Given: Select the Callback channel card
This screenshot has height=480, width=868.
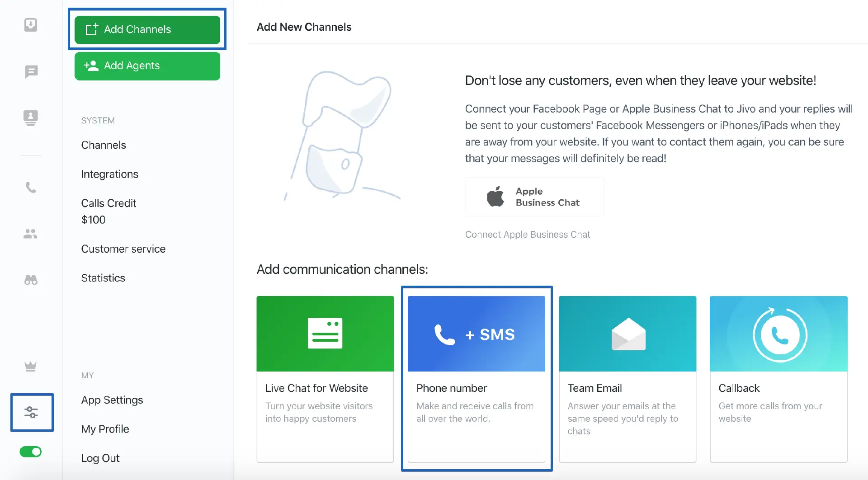Looking at the screenshot, I should pyautogui.click(x=778, y=379).
